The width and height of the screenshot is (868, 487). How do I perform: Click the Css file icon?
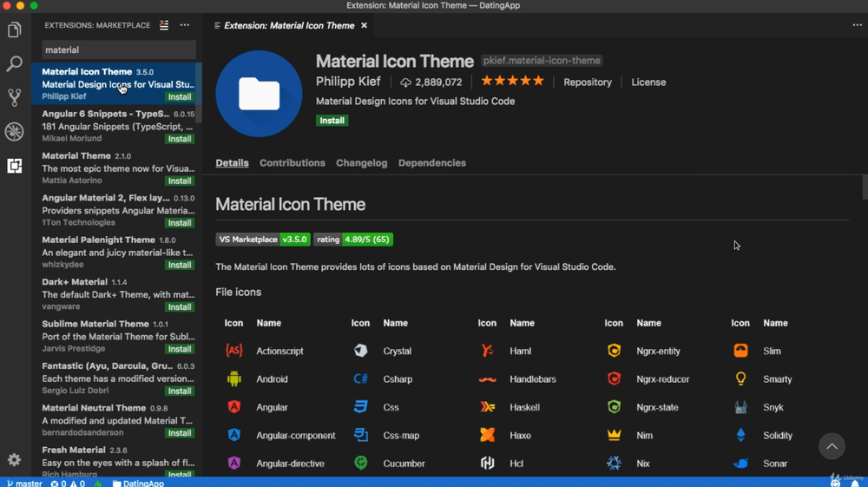pos(360,407)
